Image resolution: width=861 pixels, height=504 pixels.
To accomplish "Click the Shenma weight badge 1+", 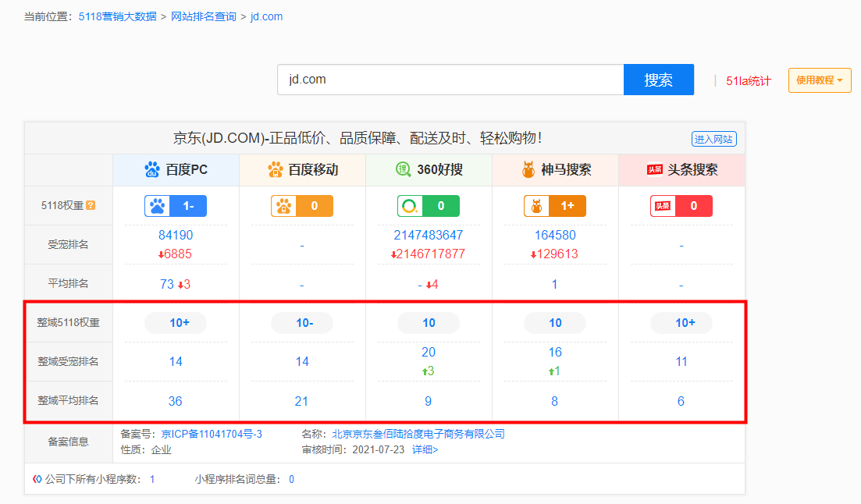I will (555, 206).
